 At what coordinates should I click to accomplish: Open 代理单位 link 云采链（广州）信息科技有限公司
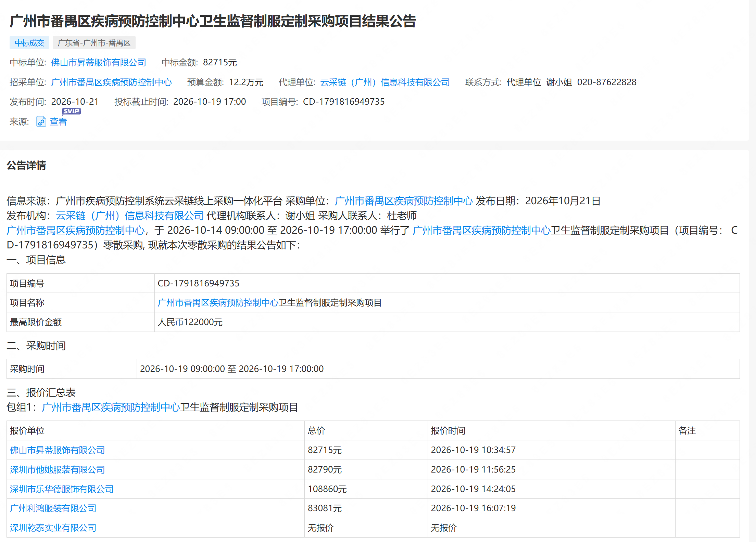click(x=385, y=82)
